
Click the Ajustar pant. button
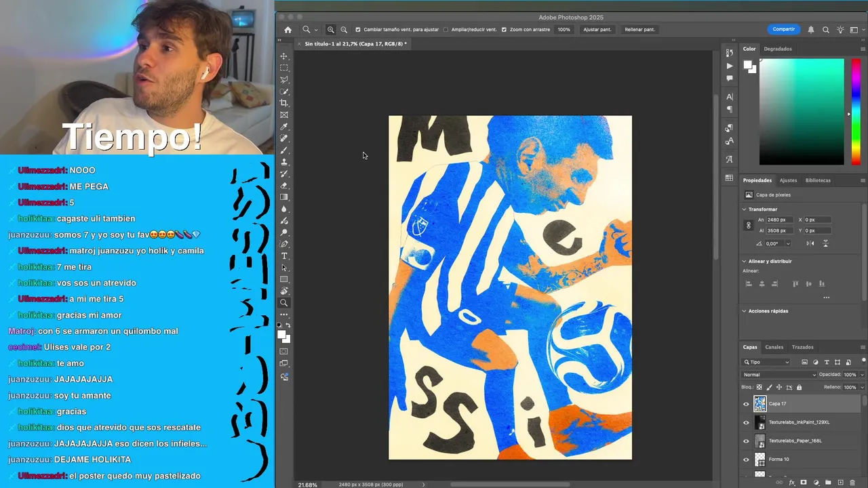coord(597,30)
